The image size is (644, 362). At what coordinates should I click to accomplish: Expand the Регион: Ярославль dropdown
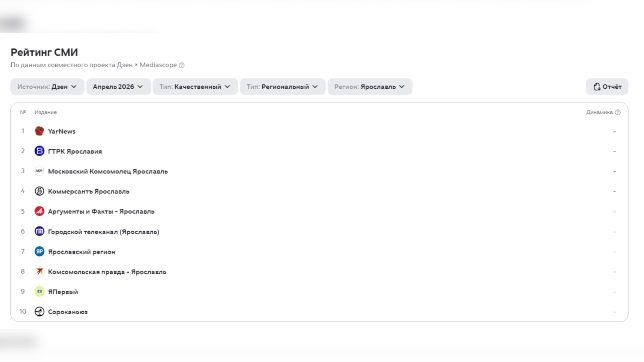coord(370,87)
